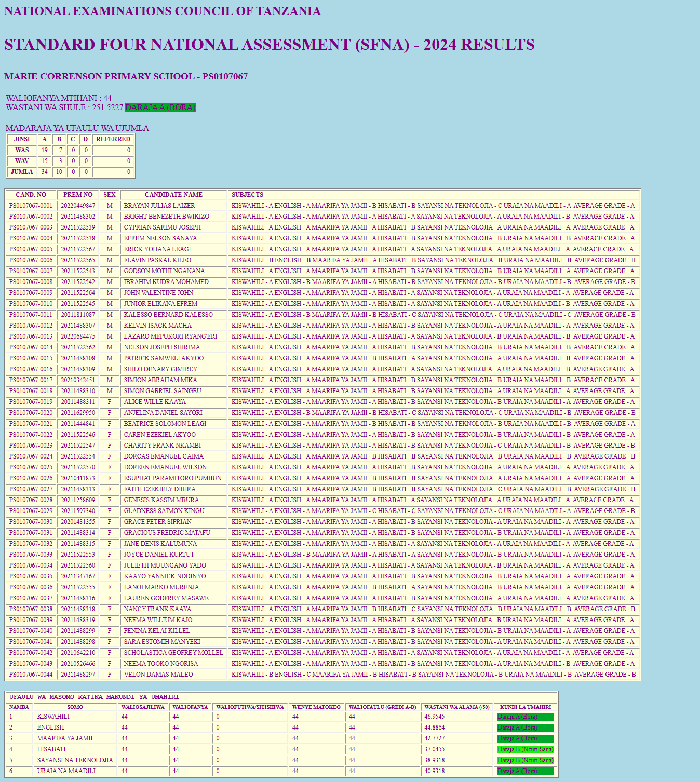Click the green Daraja A (Bora) badge for ENGLISH

(526, 727)
